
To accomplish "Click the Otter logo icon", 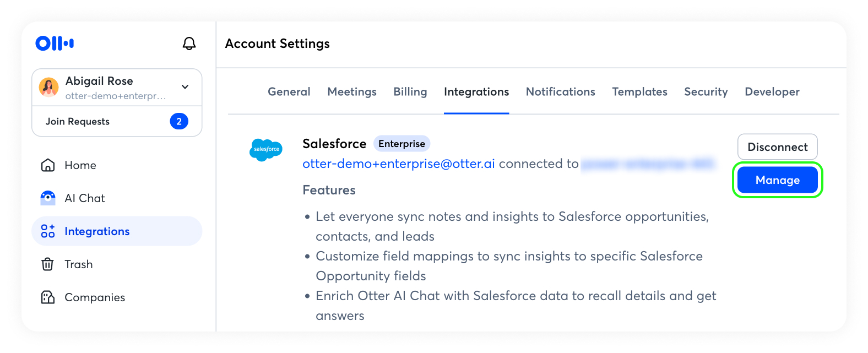I will click(55, 43).
